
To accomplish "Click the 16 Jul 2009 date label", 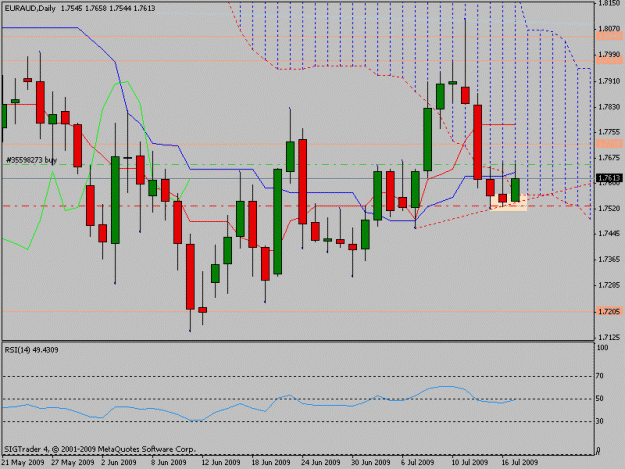I will point(519,462).
